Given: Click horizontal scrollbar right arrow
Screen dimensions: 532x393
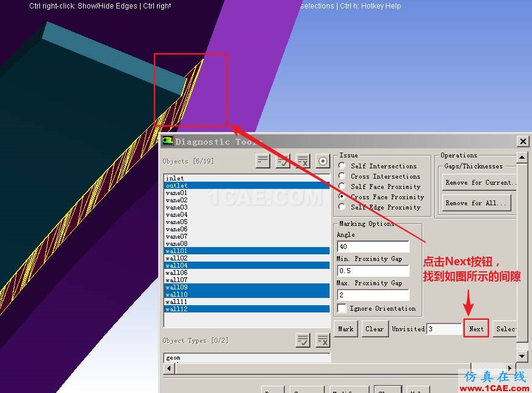Looking at the screenshot, I should [510, 368].
